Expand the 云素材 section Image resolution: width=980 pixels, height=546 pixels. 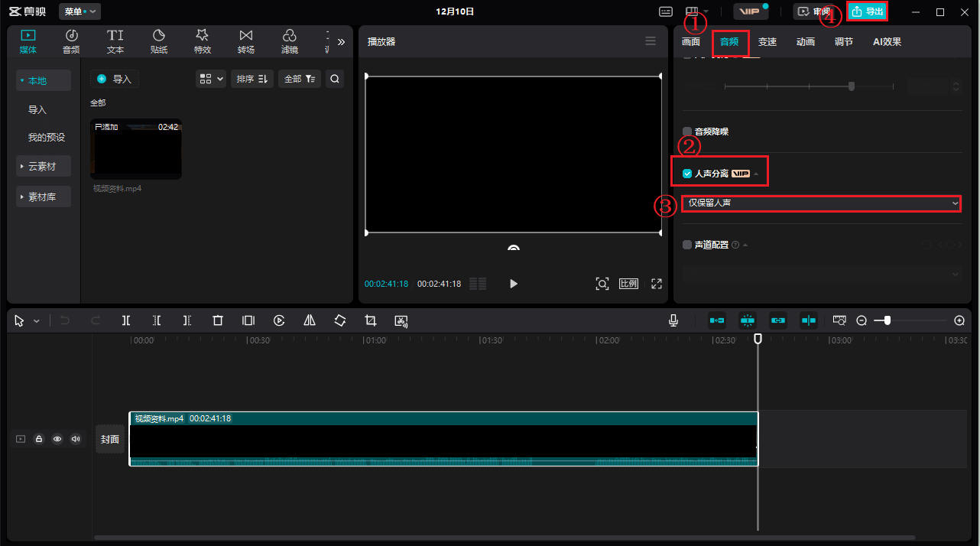pyautogui.click(x=44, y=166)
